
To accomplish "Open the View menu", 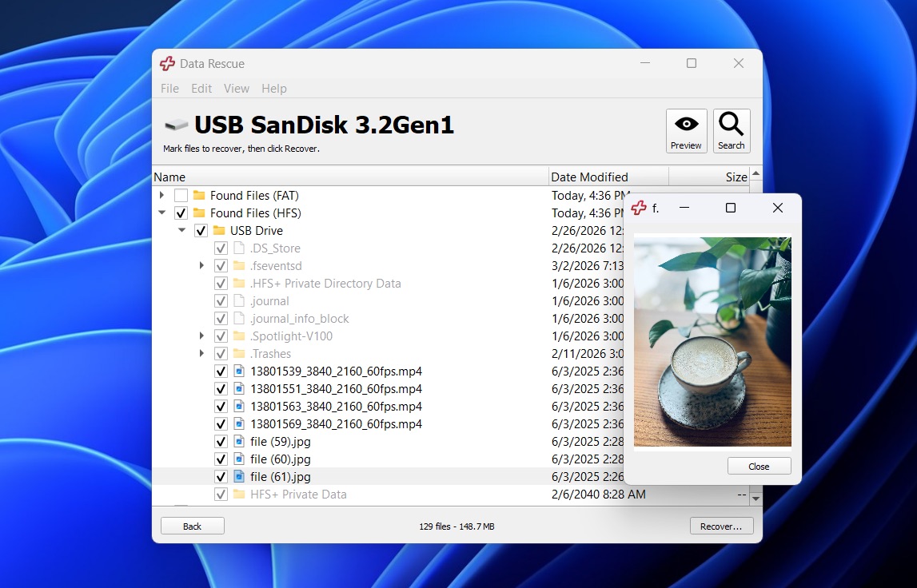I will pyautogui.click(x=236, y=89).
